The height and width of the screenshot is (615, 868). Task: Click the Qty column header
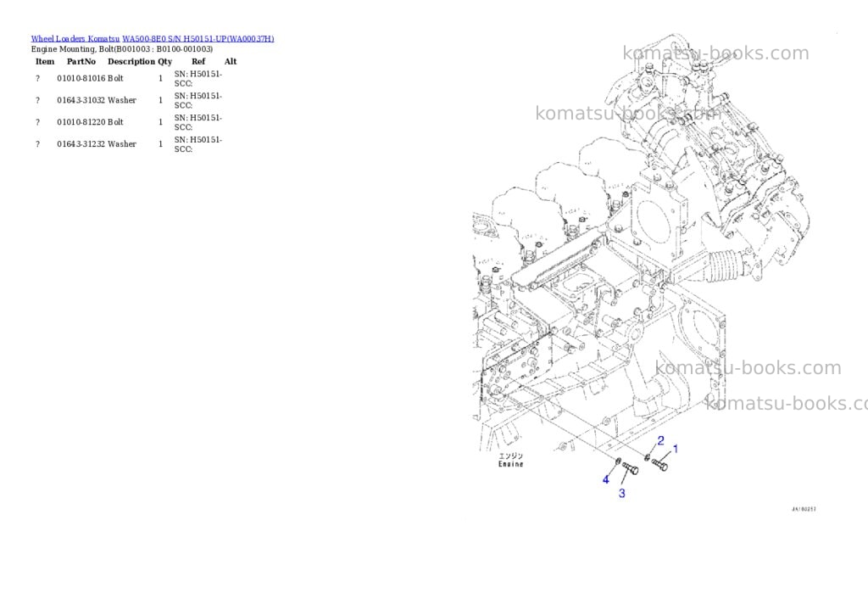[x=165, y=61]
